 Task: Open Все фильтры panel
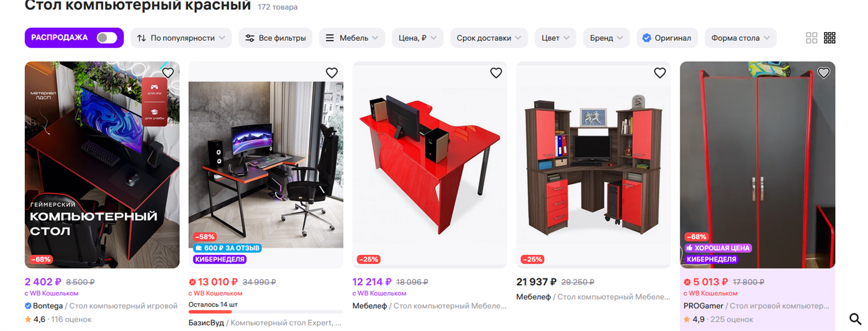pos(275,38)
